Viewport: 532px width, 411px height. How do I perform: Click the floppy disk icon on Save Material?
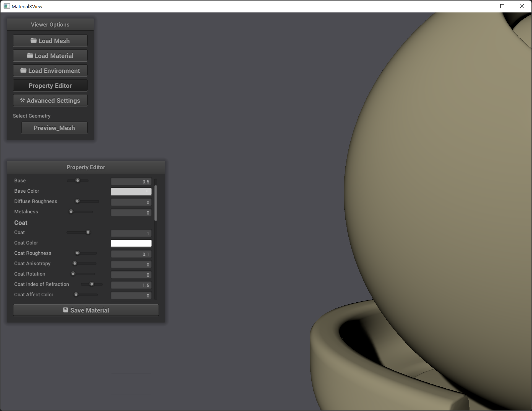click(x=66, y=310)
